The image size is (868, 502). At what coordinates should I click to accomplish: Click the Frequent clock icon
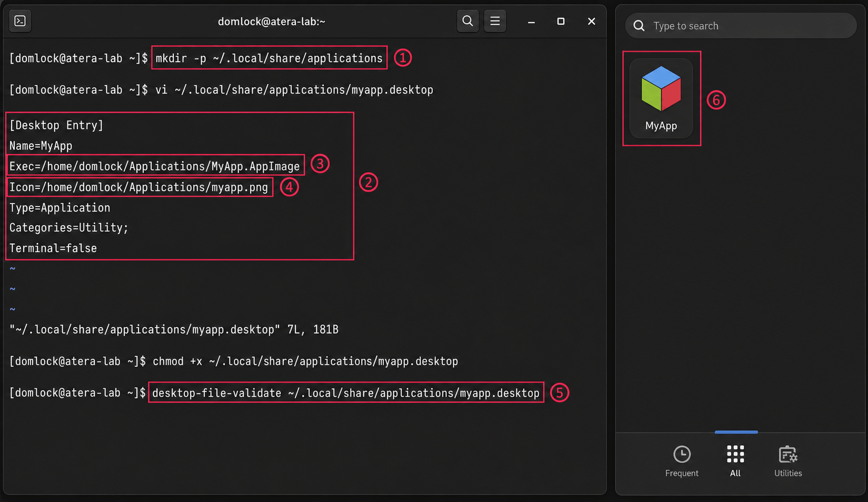pyautogui.click(x=682, y=454)
